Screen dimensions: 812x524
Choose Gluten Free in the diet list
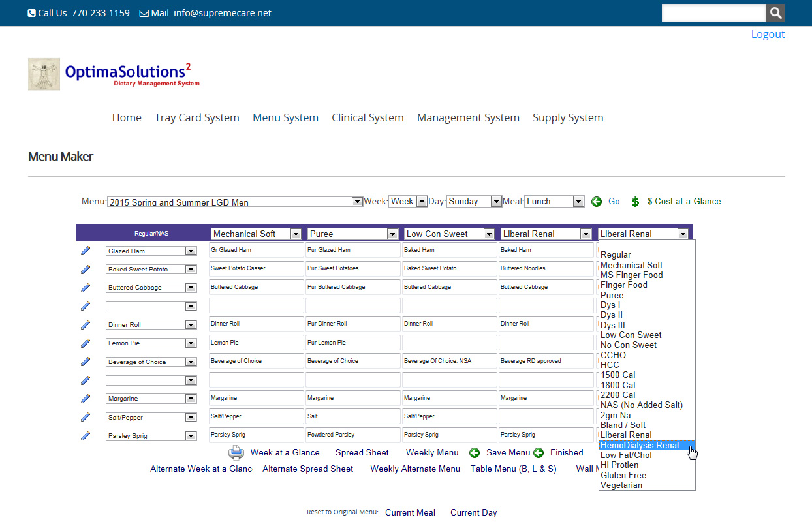623,475
